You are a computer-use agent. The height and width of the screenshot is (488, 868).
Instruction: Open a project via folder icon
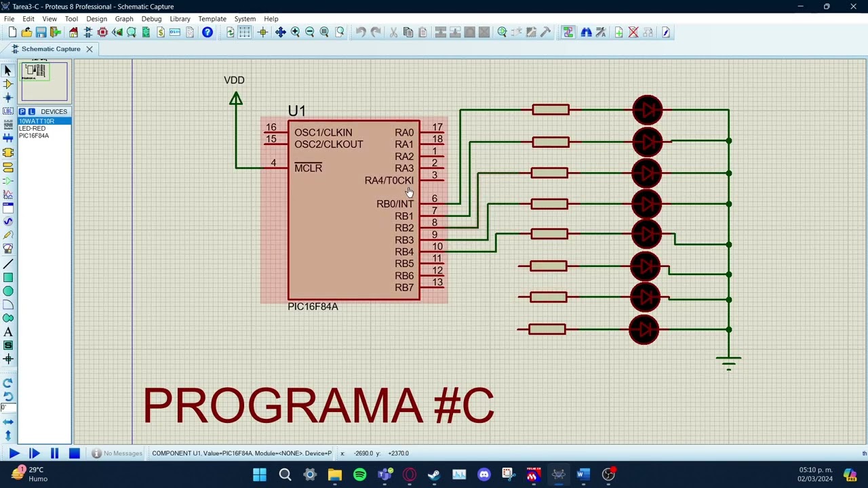click(26, 33)
